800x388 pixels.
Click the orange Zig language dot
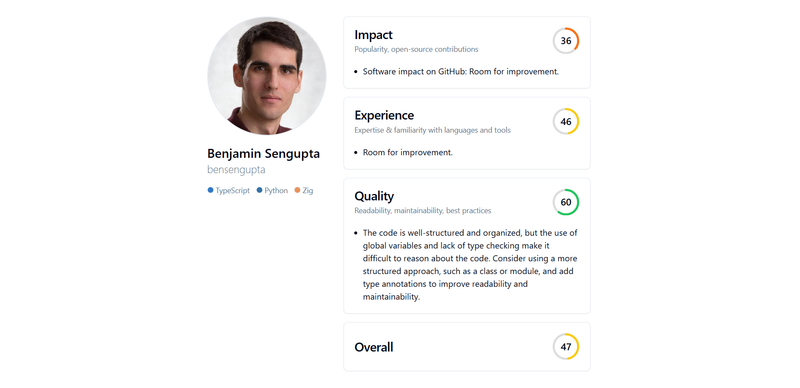297,190
